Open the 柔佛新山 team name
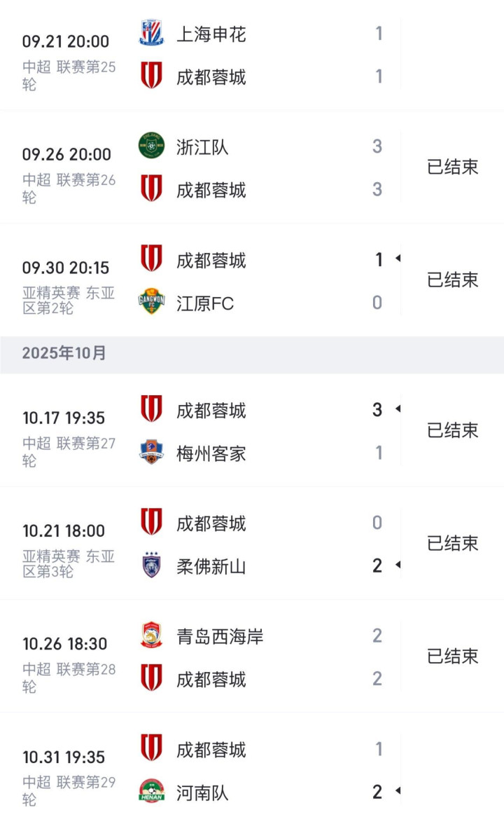 tap(211, 566)
